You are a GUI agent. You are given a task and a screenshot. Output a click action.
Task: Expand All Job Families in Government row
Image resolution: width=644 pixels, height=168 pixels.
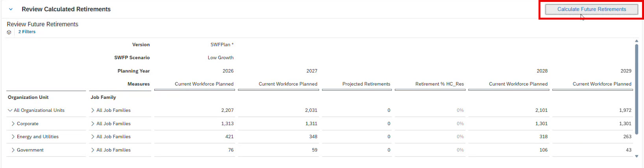pos(93,150)
